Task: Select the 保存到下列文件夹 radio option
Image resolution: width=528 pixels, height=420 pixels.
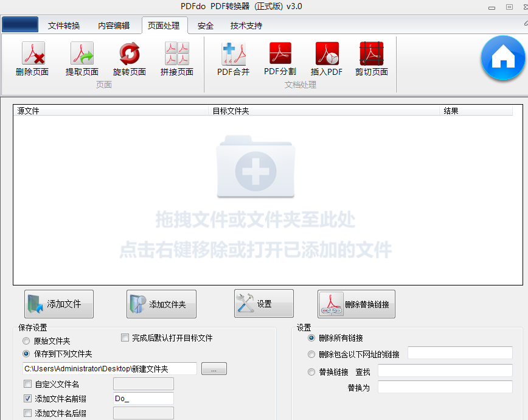Action: coord(26,354)
